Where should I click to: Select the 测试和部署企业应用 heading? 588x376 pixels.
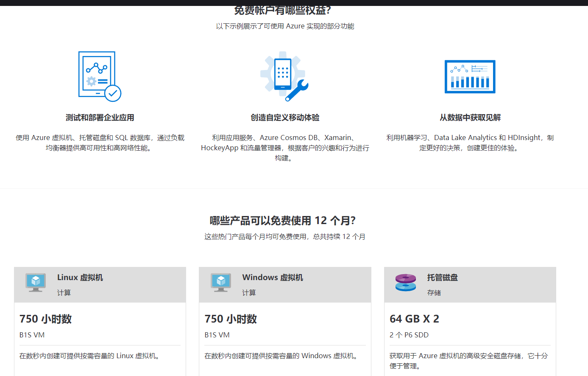click(x=100, y=118)
